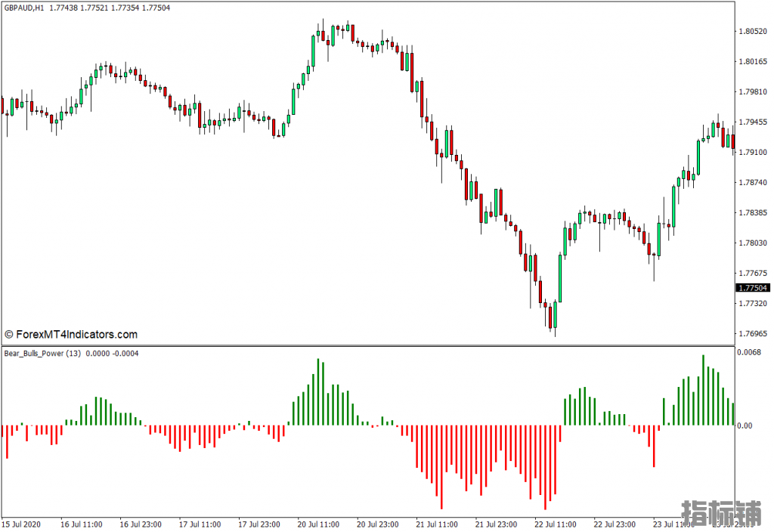Select the 20 Jul 11:00 time label

pos(318,524)
